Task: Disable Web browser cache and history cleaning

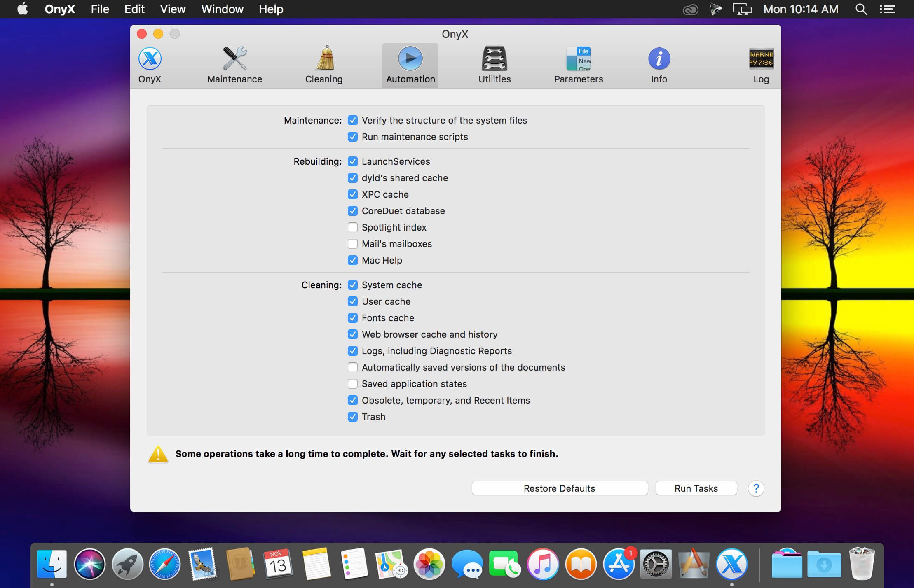Action: [353, 334]
